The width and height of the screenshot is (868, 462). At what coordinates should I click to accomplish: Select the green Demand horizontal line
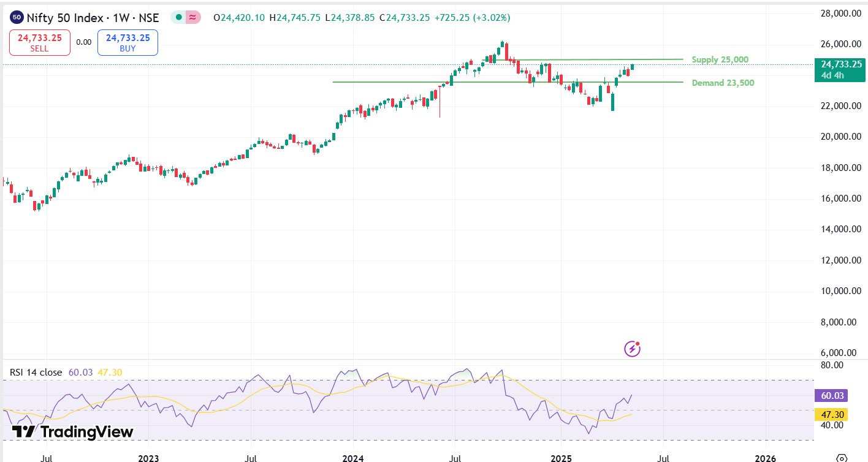pyautogui.click(x=508, y=82)
